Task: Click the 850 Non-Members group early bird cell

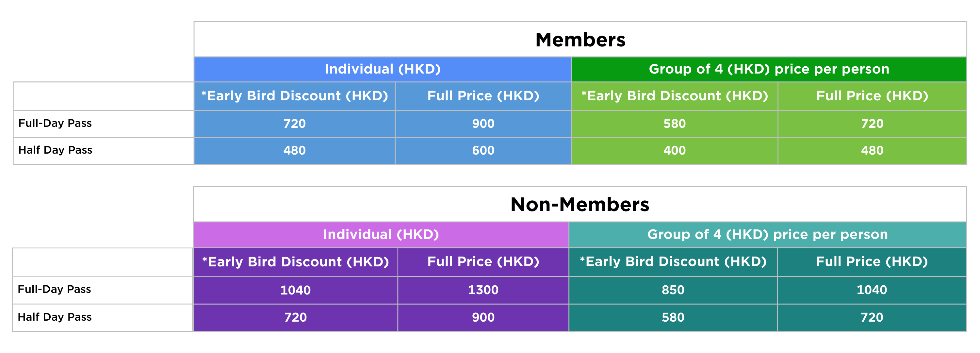Action: click(x=673, y=290)
